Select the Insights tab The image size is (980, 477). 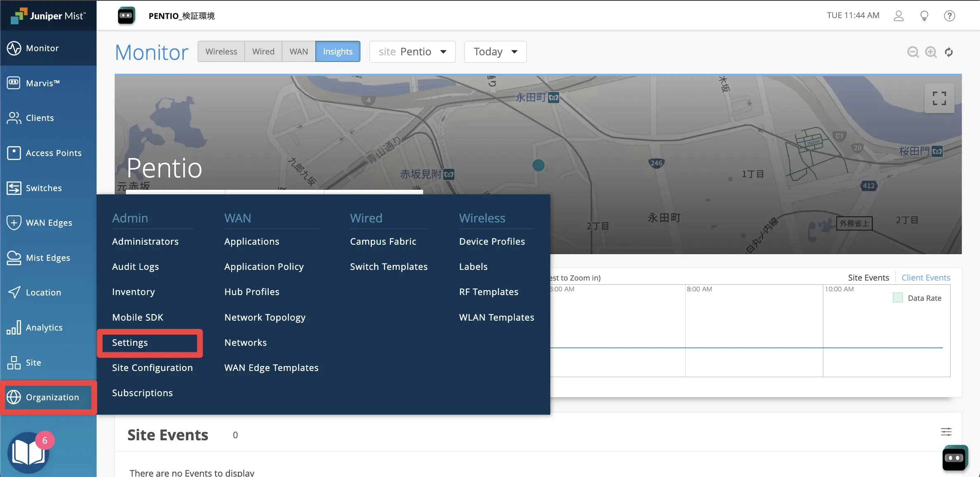(338, 52)
